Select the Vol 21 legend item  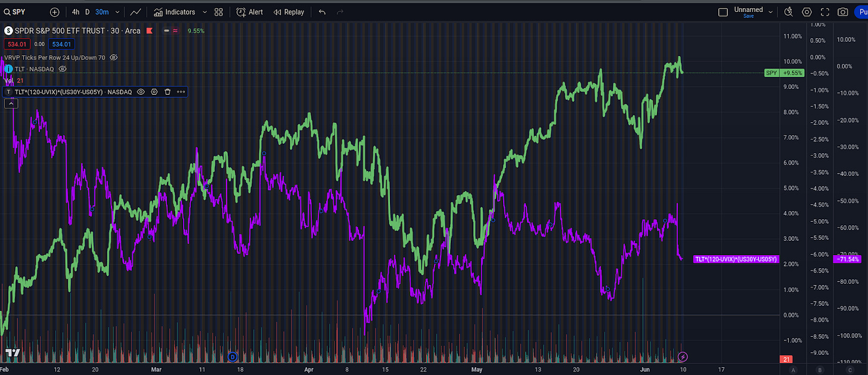point(14,80)
